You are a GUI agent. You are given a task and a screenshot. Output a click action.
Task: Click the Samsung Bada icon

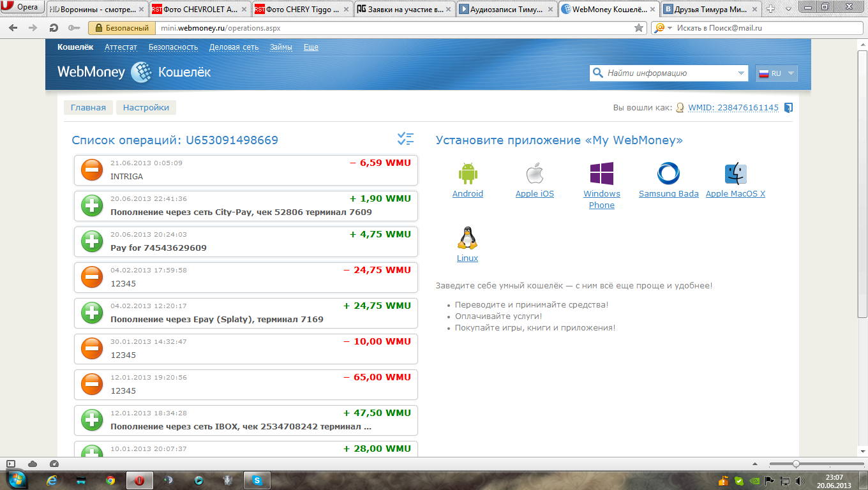point(668,174)
